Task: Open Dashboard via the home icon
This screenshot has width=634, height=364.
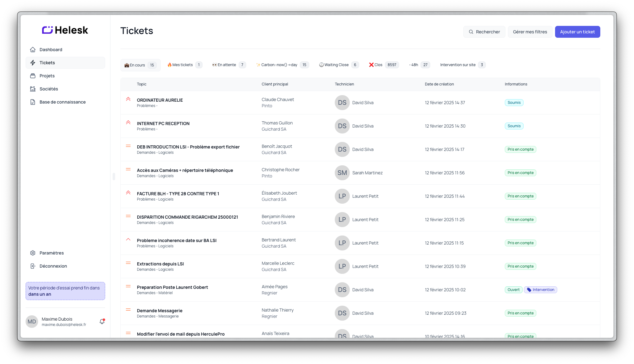Action: 33,50
